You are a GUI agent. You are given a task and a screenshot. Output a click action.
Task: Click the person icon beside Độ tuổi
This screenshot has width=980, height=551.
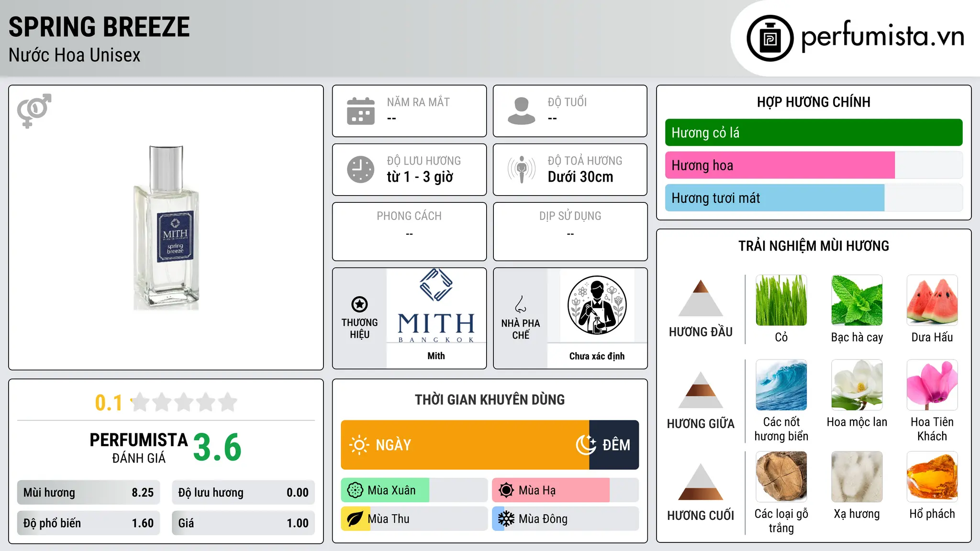click(522, 111)
